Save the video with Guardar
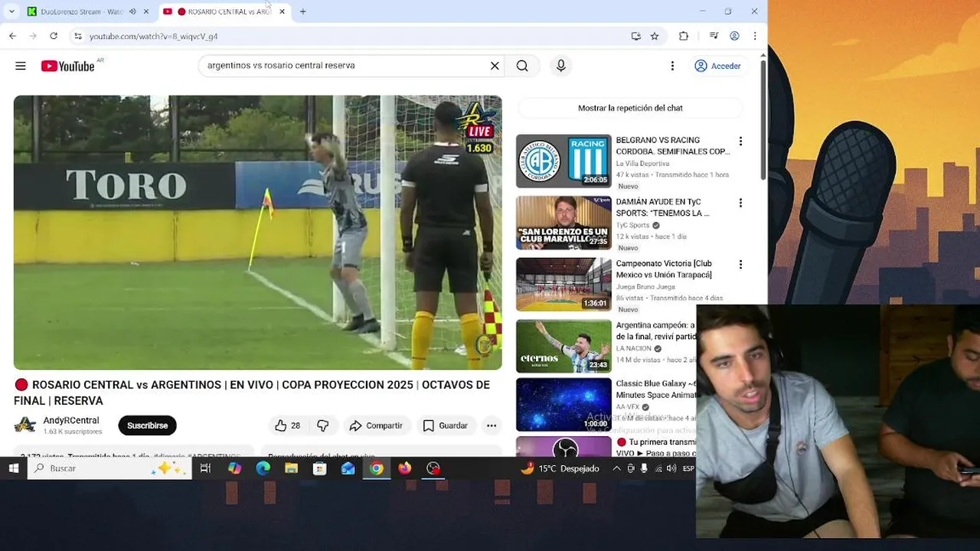Viewport: 980px width, 551px height. pos(446,425)
